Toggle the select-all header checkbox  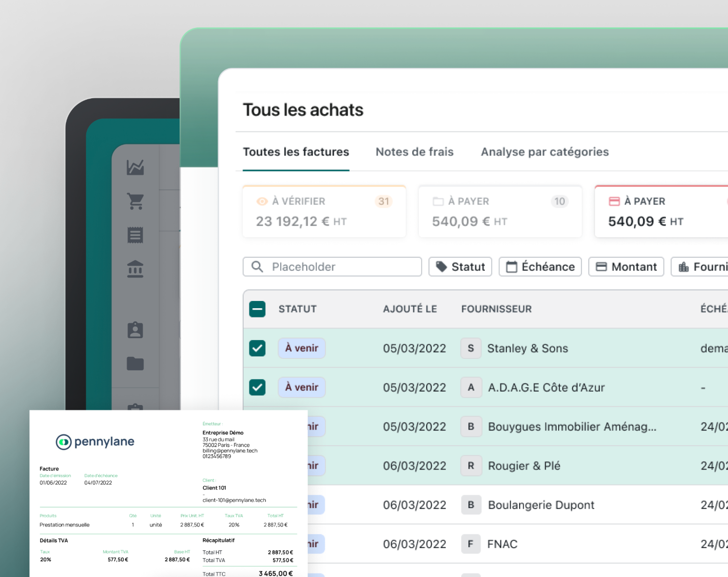(258, 309)
